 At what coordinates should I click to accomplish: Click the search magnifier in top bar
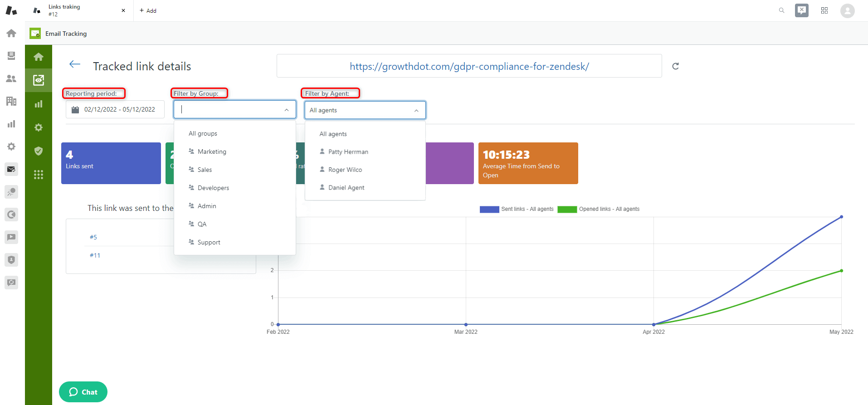(781, 10)
